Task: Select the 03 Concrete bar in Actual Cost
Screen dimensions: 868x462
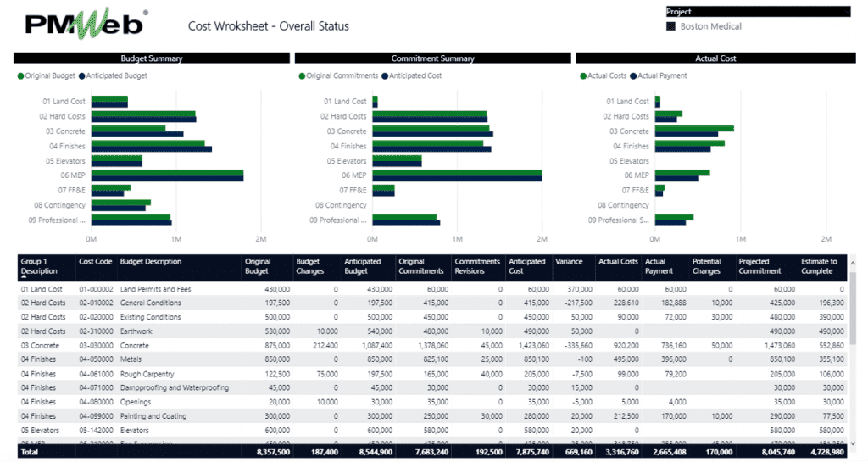Action: point(694,131)
